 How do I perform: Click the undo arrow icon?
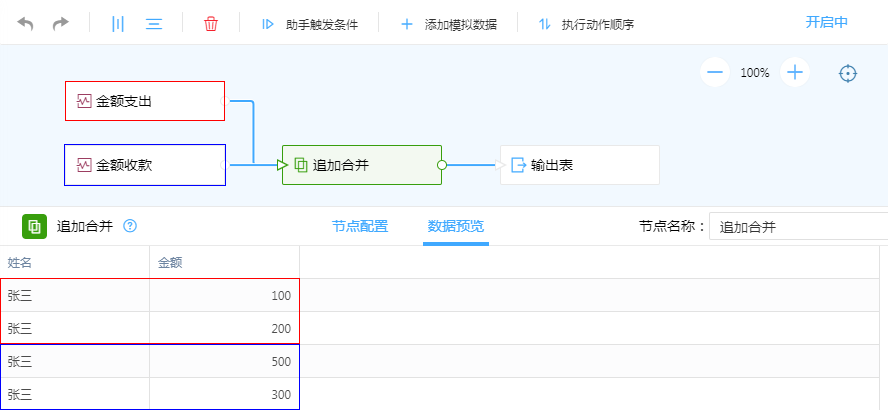point(26,23)
